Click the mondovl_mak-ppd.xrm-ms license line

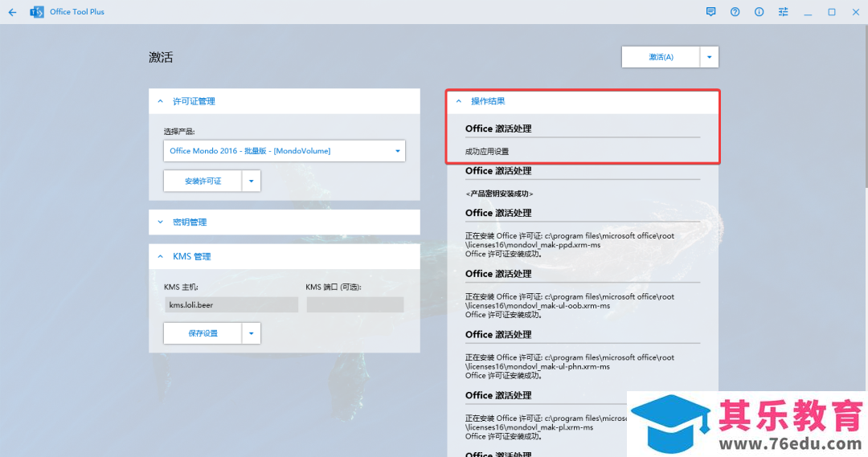[533, 244]
